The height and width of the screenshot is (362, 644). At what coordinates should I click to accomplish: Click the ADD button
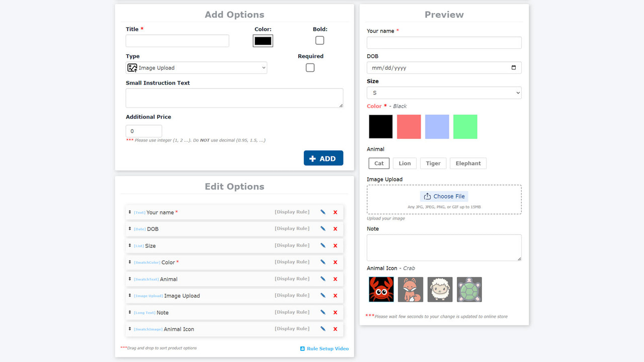click(323, 158)
